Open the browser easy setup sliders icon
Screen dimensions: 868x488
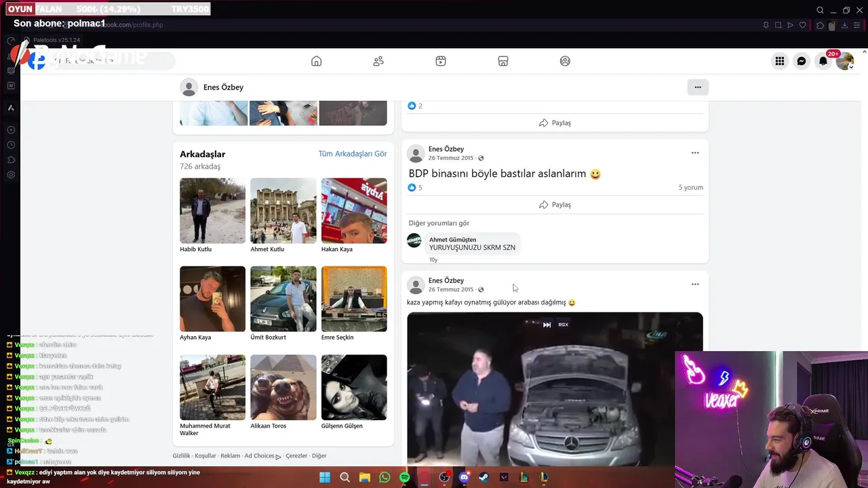(x=857, y=25)
